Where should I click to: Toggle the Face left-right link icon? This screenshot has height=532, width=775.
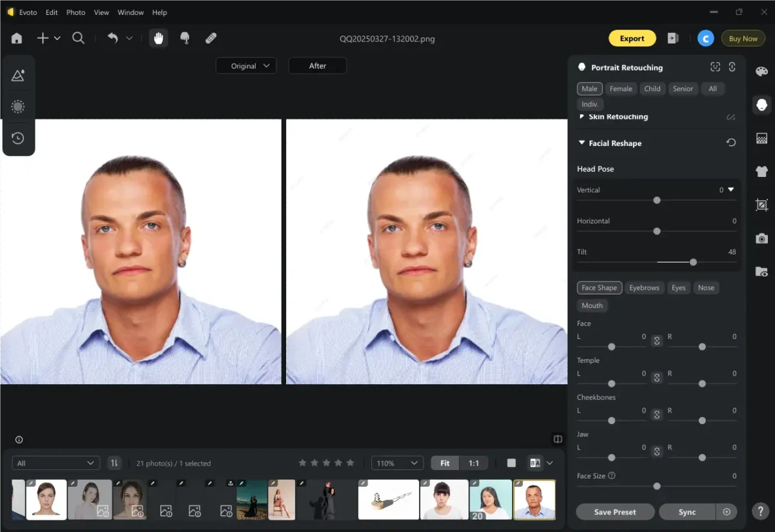click(x=657, y=340)
